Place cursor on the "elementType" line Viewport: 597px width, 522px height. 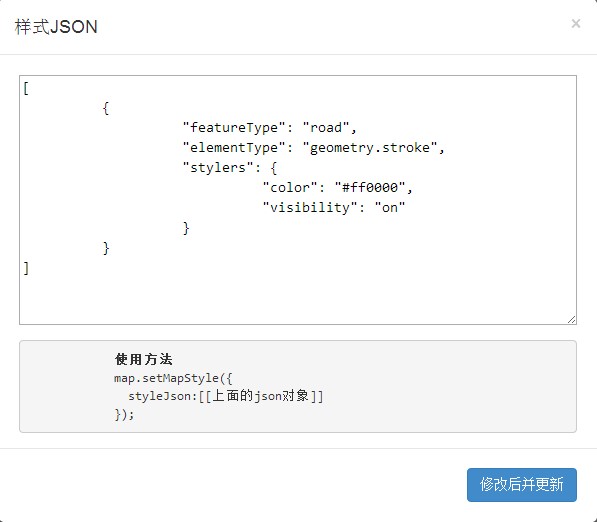313,148
